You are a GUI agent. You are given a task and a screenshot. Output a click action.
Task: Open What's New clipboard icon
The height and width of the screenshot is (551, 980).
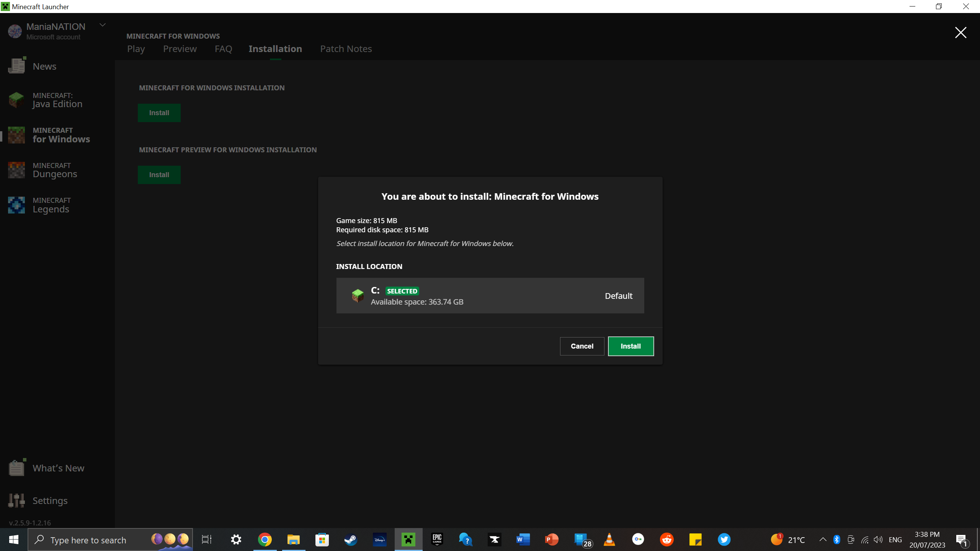[16, 468]
